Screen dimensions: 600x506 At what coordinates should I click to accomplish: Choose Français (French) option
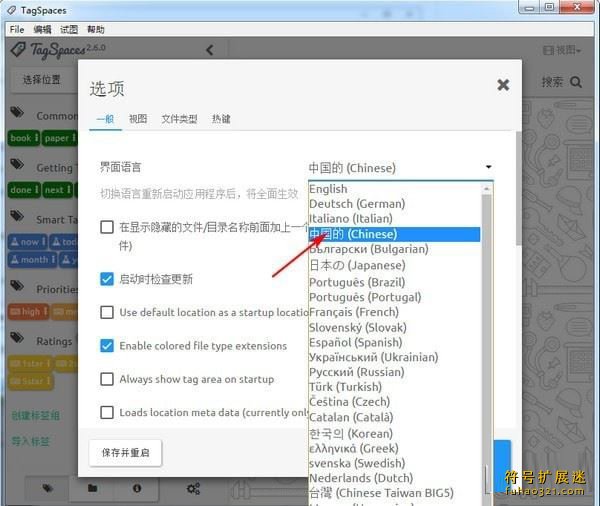[x=395, y=312]
